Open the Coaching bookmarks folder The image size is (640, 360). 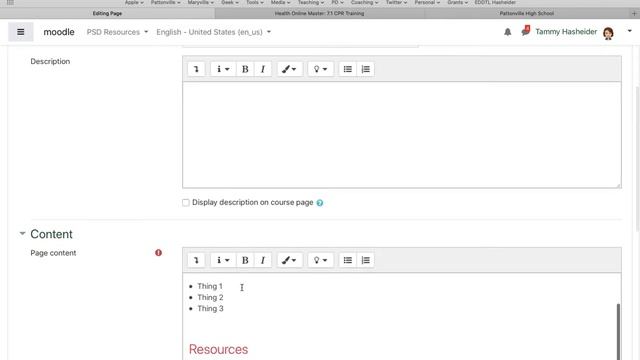(x=364, y=2)
